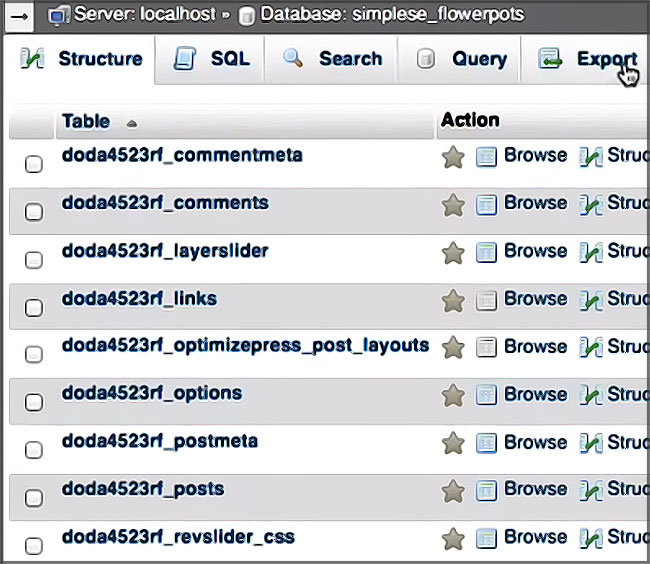Click the navigation panel arrow button
This screenshot has height=564, width=650.
coord(18,17)
